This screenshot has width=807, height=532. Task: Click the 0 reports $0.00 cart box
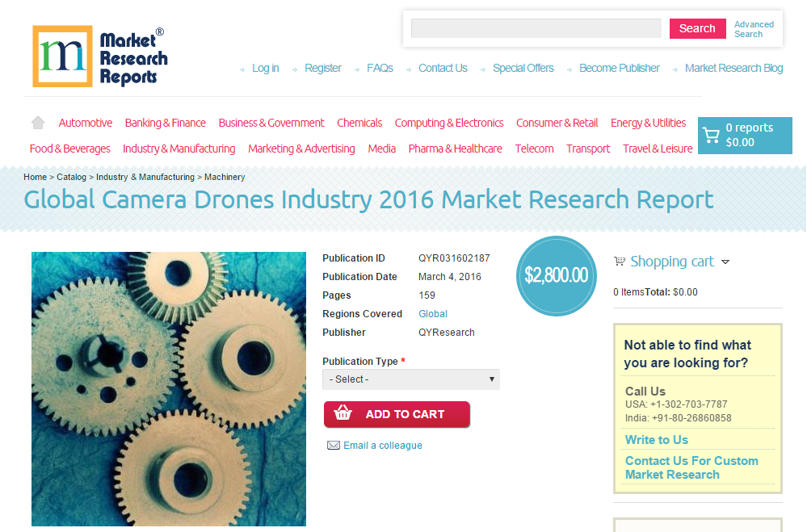[x=745, y=136]
